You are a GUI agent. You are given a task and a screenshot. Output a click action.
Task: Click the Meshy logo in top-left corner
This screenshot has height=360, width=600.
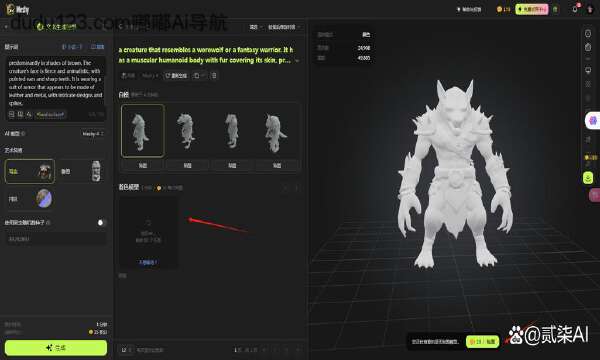tap(18, 9)
